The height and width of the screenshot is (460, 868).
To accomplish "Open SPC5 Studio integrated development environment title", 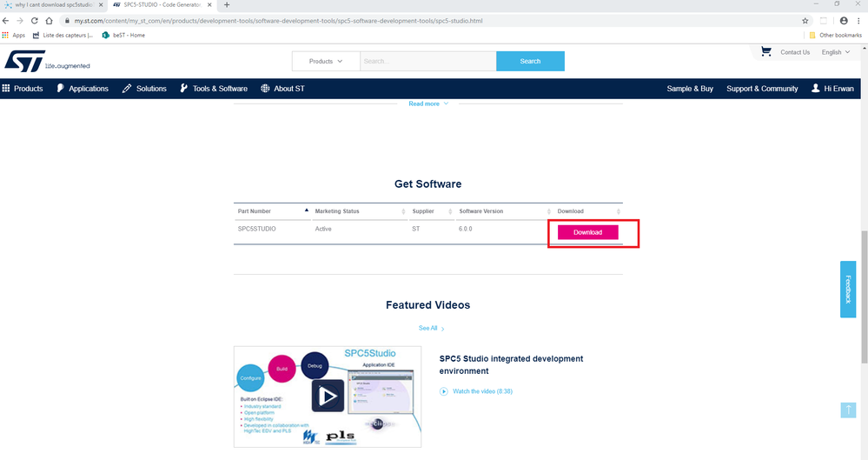I will pos(511,364).
